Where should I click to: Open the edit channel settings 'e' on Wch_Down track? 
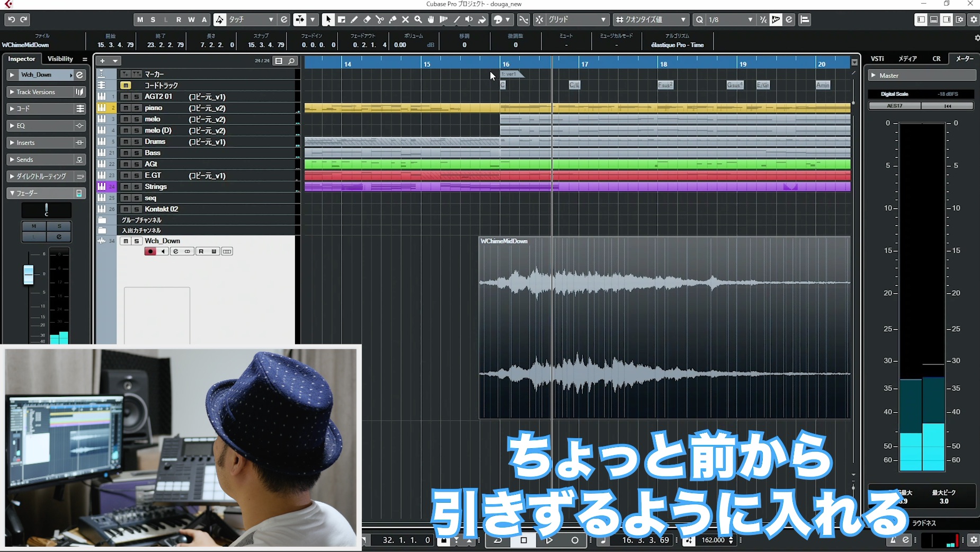point(176,252)
